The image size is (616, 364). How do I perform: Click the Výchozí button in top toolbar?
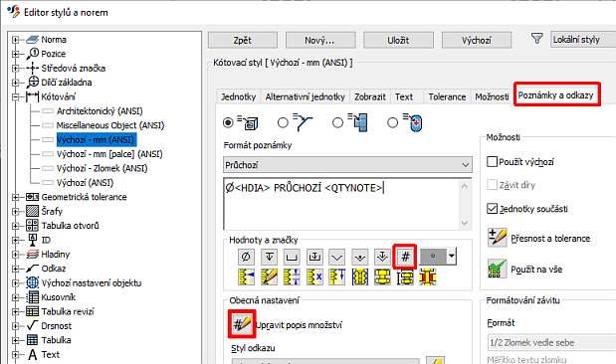tap(476, 40)
